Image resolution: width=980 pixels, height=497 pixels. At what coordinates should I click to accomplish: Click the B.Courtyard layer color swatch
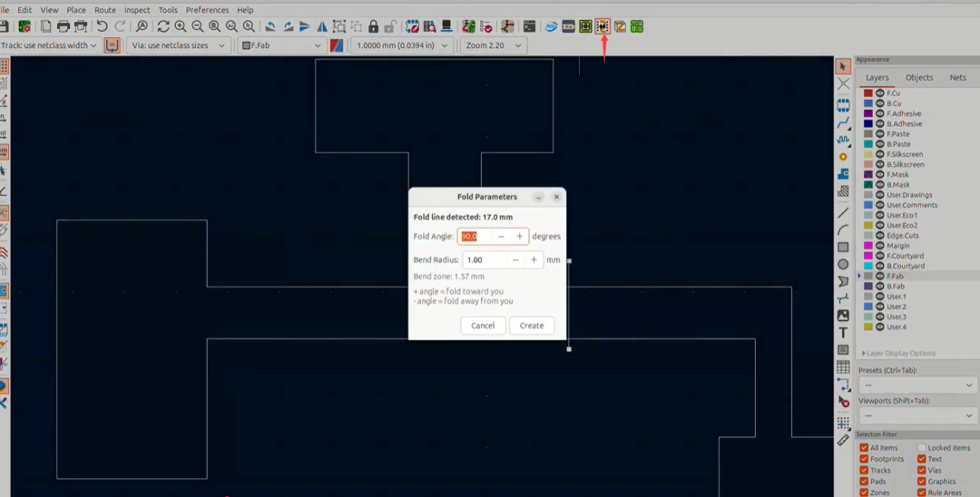[x=868, y=266]
